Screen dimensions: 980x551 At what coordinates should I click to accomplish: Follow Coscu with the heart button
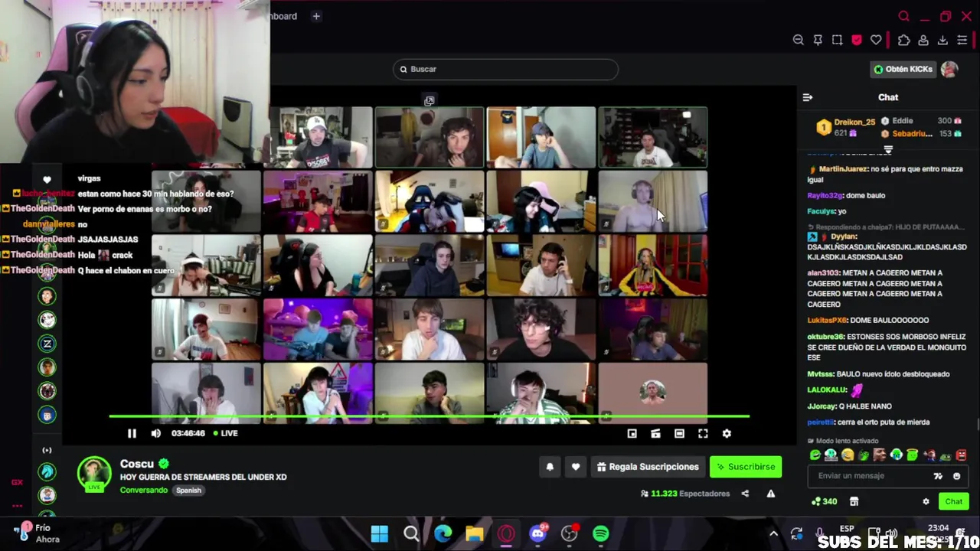tap(576, 467)
